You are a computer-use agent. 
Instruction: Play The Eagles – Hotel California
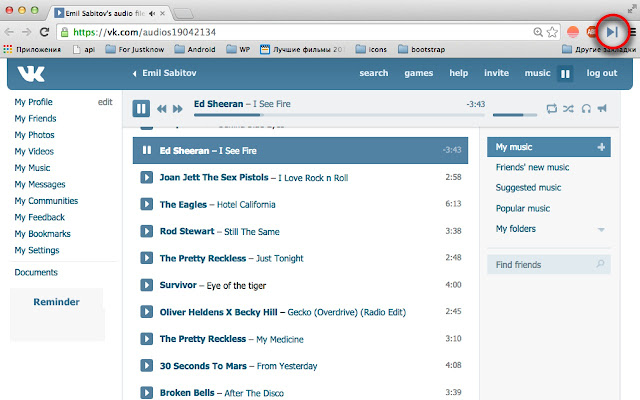[x=147, y=204]
